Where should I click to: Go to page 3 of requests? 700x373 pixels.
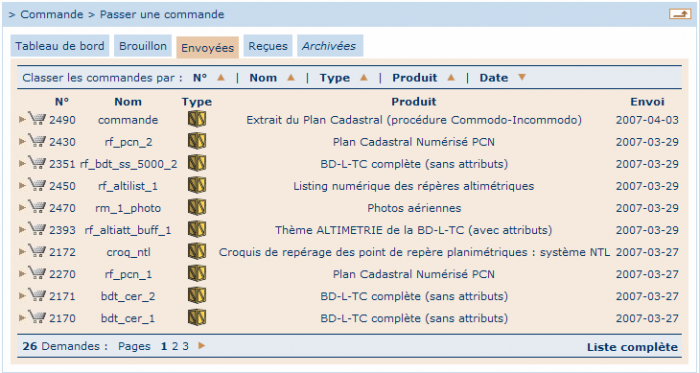click(185, 346)
